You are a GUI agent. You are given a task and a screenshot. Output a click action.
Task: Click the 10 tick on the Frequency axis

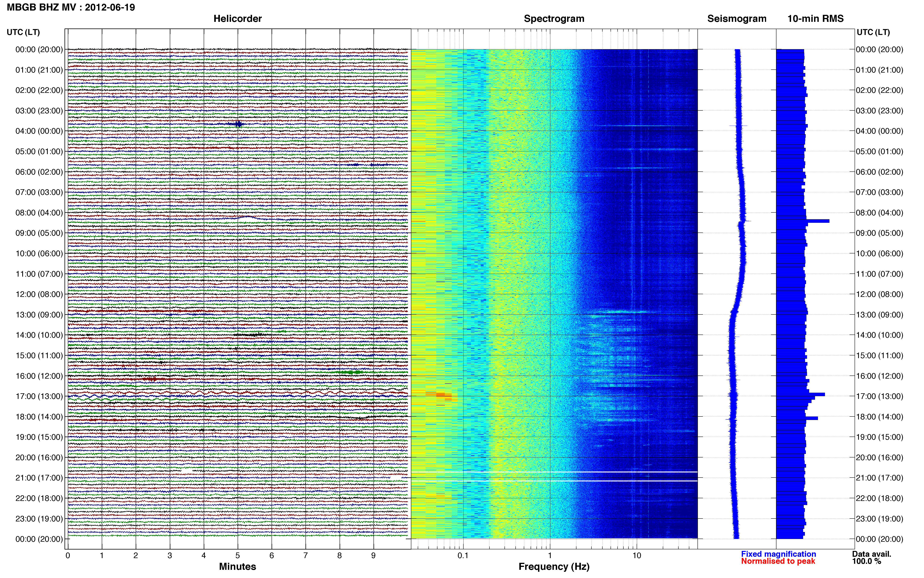tap(637, 556)
